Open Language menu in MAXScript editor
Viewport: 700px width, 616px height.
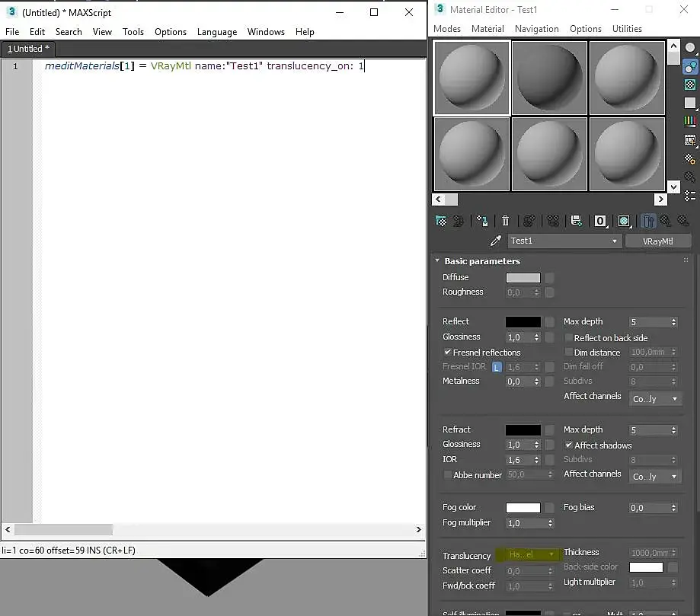click(x=217, y=32)
